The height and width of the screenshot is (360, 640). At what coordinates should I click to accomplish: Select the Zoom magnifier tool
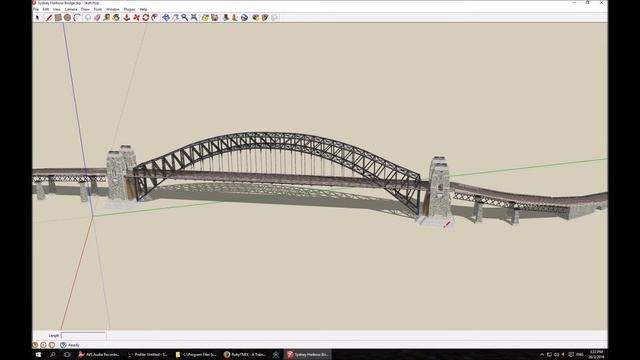185,18
